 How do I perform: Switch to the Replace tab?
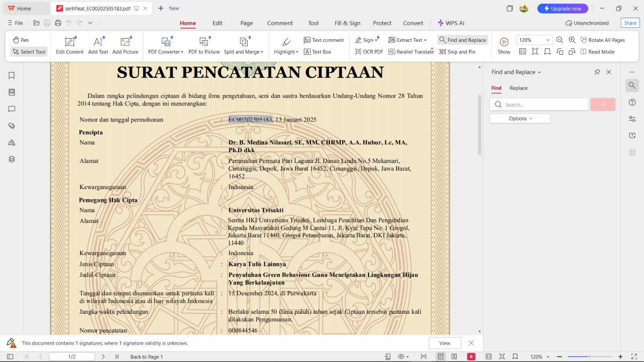pos(518,88)
